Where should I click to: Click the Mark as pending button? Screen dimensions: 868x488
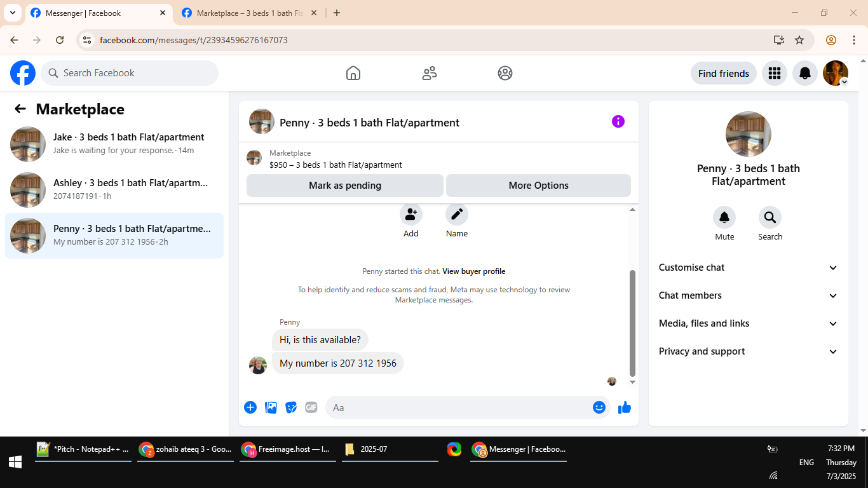coord(345,186)
